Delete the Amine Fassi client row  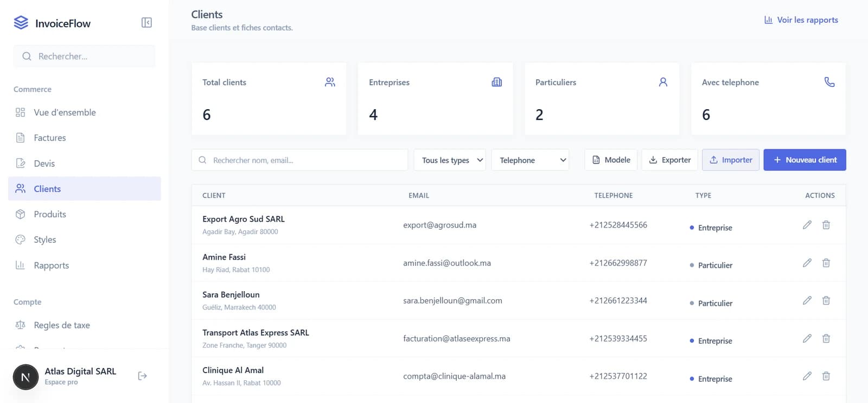coord(826,263)
